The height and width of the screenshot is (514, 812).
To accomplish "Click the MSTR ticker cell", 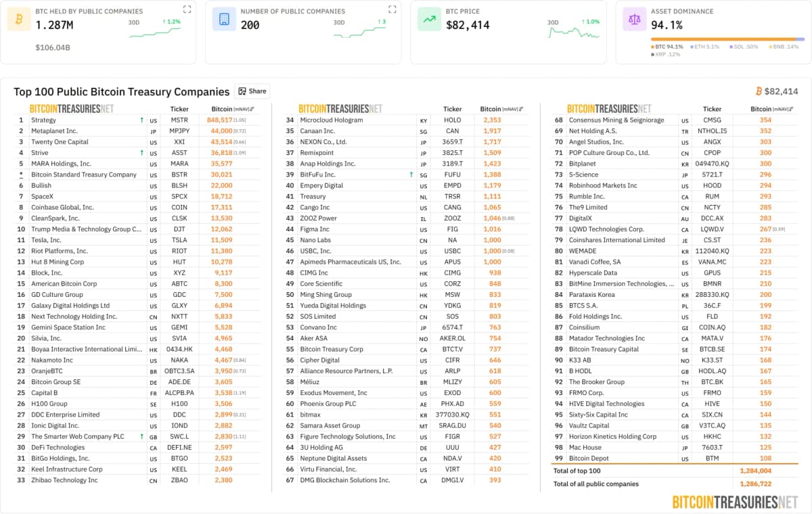I will pos(179,120).
